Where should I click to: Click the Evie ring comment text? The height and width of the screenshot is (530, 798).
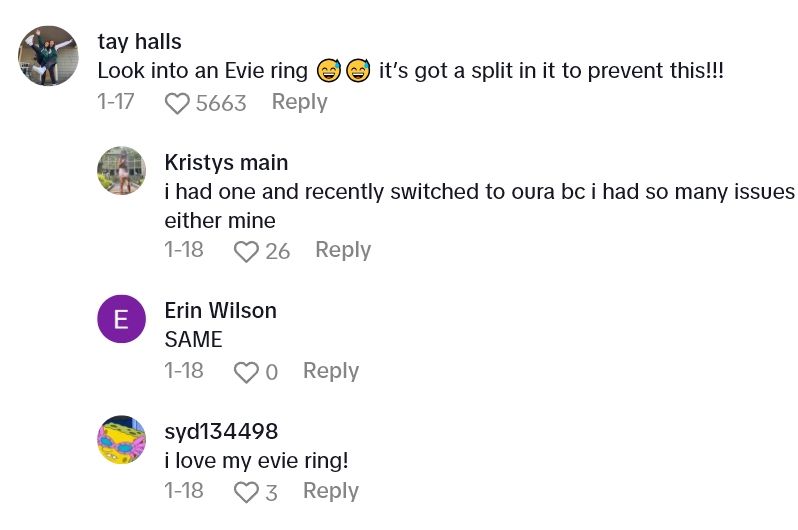point(409,72)
